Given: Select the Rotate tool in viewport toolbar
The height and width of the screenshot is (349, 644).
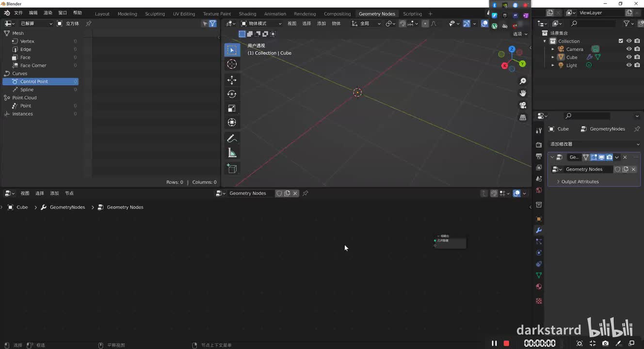Looking at the screenshot, I should [x=232, y=94].
